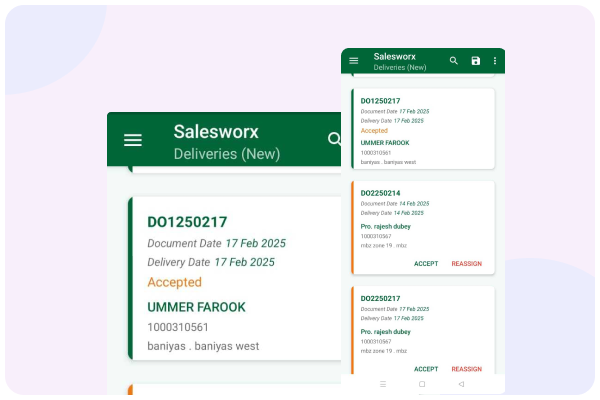Click the UMMER FAROOK name in the enlarged card
Viewport: 600px width, 400px height.
click(x=196, y=307)
